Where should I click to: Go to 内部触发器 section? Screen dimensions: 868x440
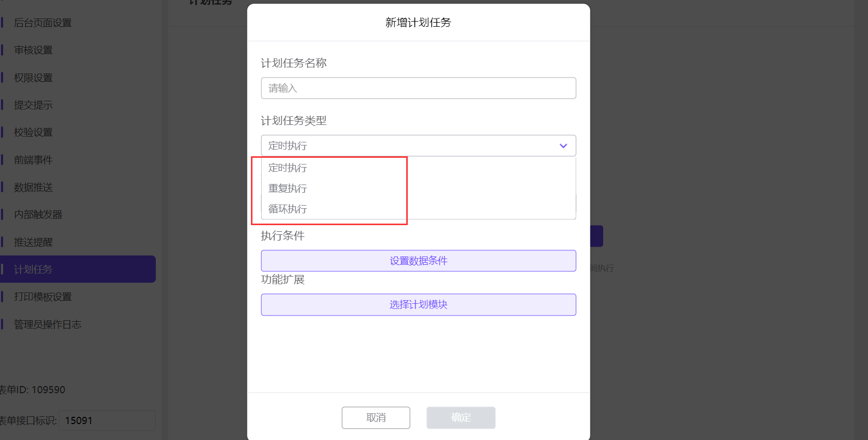pyautogui.click(x=38, y=215)
